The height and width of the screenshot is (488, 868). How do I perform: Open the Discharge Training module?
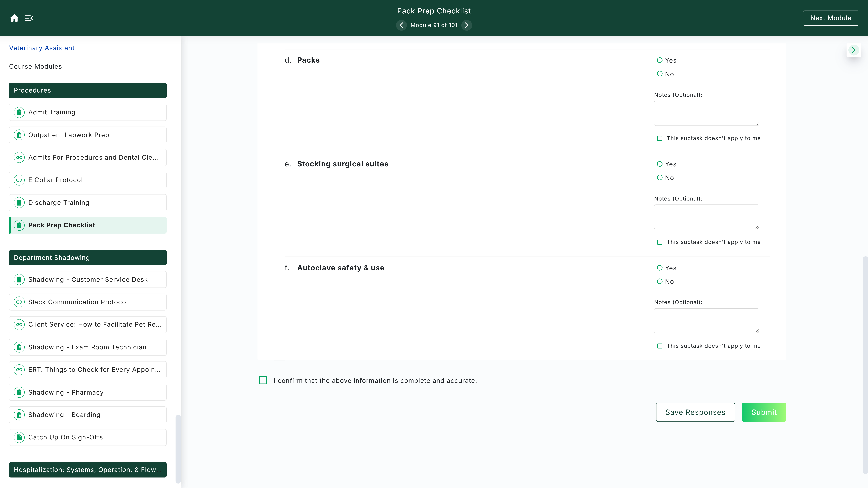pyautogui.click(x=88, y=203)
